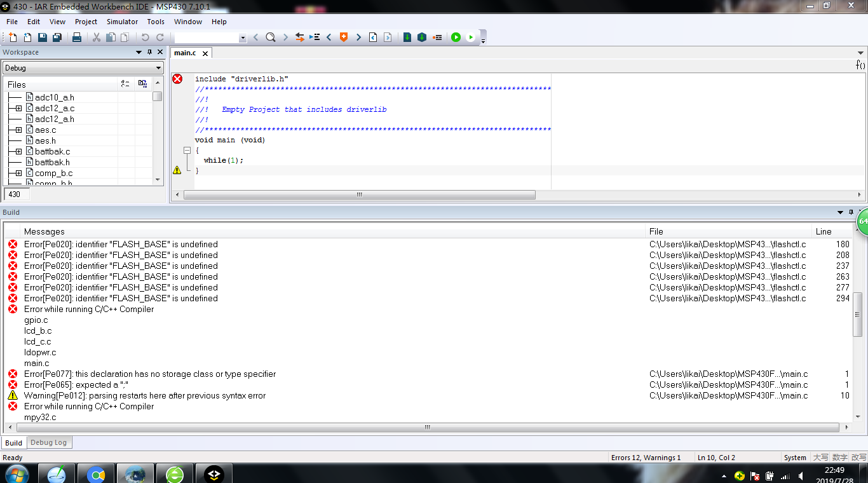The image size is (868, 483).
Task: Click Debug without Downloading icon
Action: [471, 37]
